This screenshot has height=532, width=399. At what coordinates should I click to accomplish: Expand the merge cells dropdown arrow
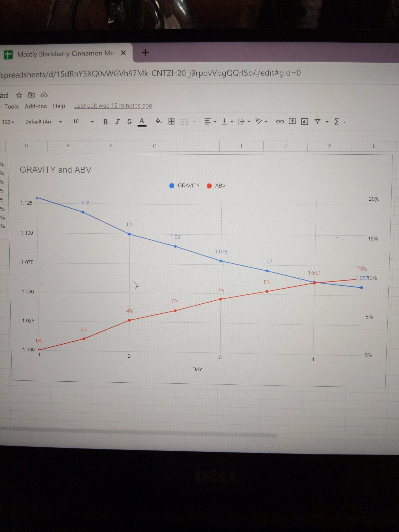tap(194, 122)
